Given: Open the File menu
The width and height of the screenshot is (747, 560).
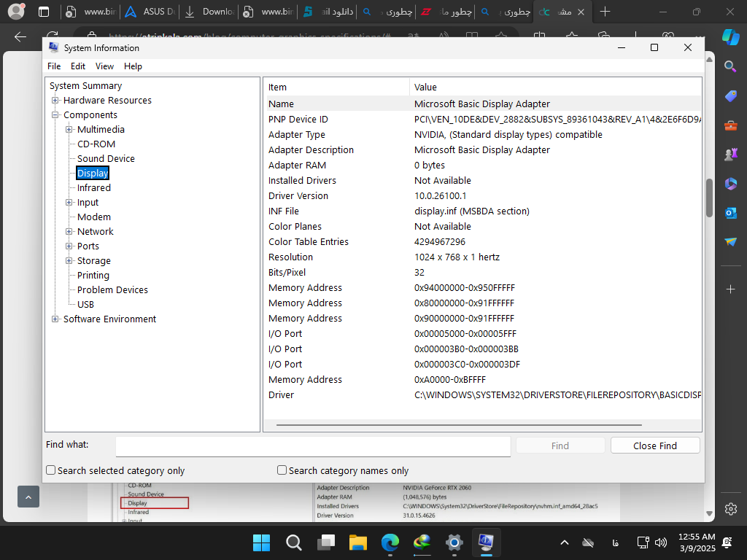Looking at the screenshot, I should pyautogui.click(x=54, y=66).
